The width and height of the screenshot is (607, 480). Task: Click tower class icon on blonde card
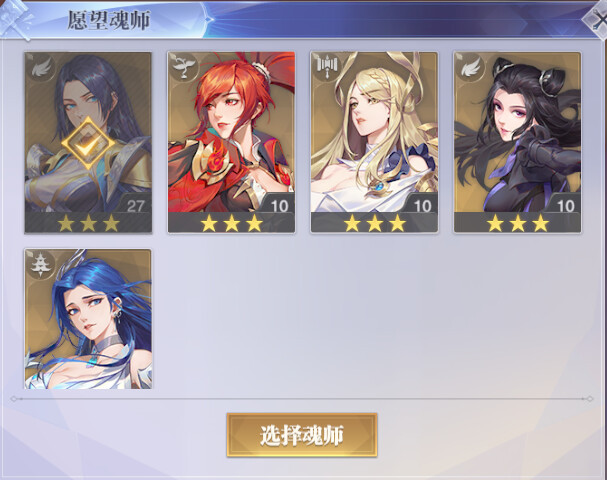(328, 67)
